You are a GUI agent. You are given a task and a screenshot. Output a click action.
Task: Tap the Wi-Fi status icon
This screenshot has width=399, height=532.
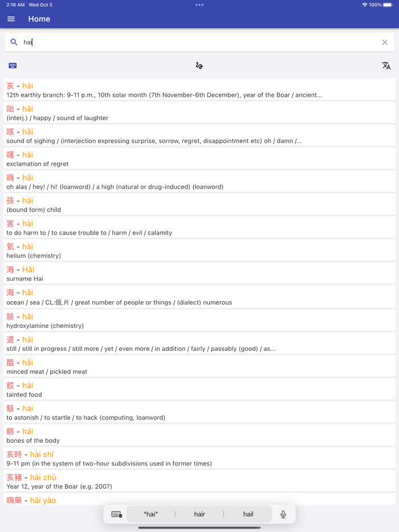pos(364,5)
